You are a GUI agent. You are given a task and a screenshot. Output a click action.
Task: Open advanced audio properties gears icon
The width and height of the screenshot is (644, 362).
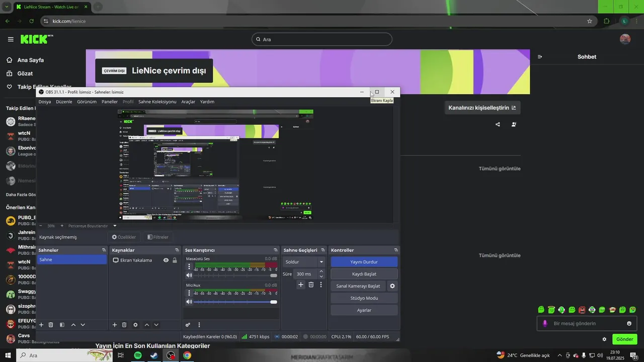188,325
